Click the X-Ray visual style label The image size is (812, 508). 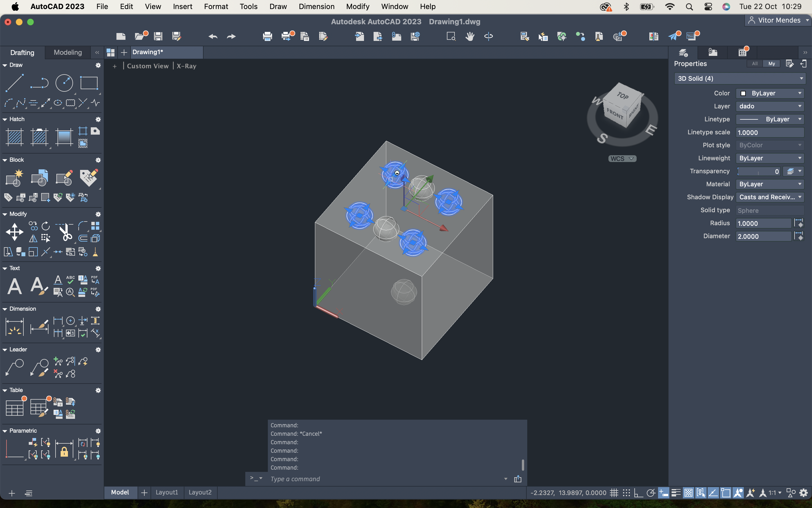(186, 66)
